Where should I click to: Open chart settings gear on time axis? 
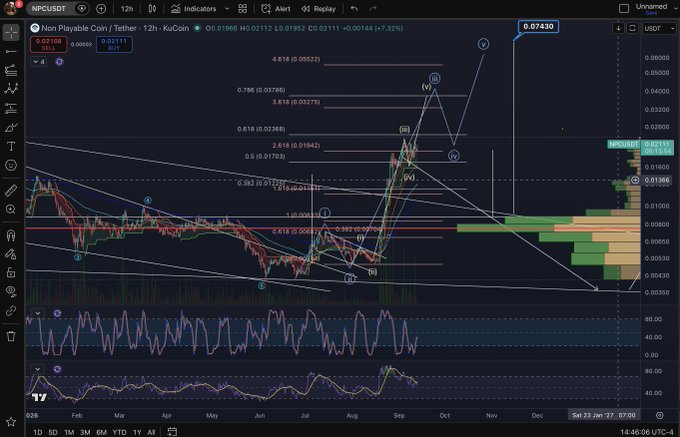[x=660, y=415]
